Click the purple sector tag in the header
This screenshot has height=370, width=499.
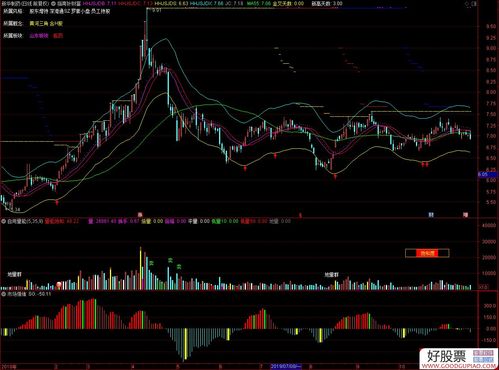click(39, 36)
